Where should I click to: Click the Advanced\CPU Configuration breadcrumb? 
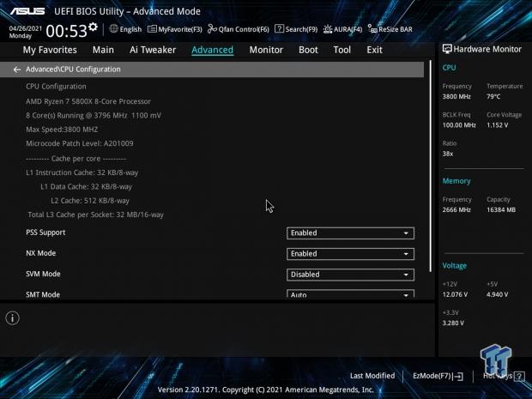click(73, 70)
